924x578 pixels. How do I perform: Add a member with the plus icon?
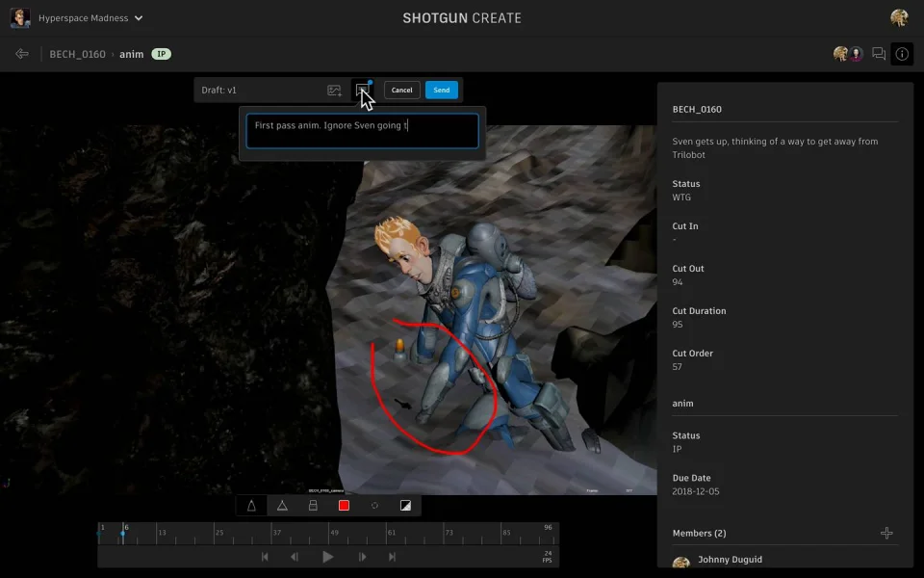point(886,534)
